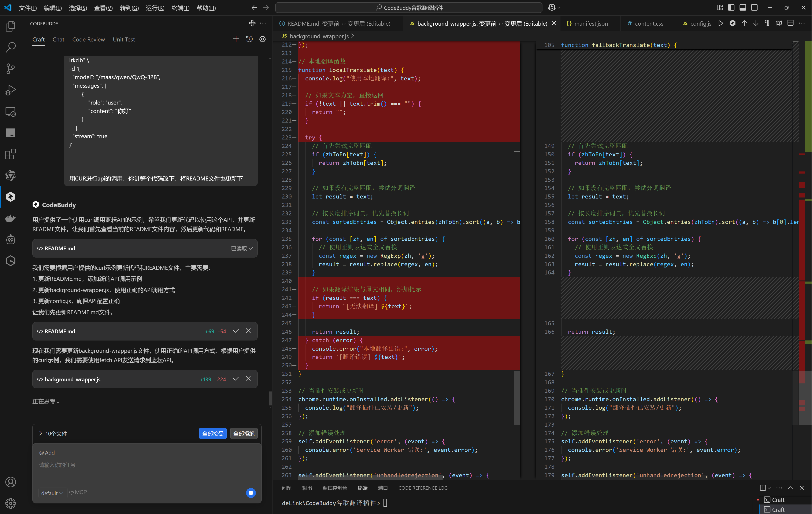Open the Source Control view icon
Image resolution: width=812 pixels, height=514 pixels.
[10, 69]
